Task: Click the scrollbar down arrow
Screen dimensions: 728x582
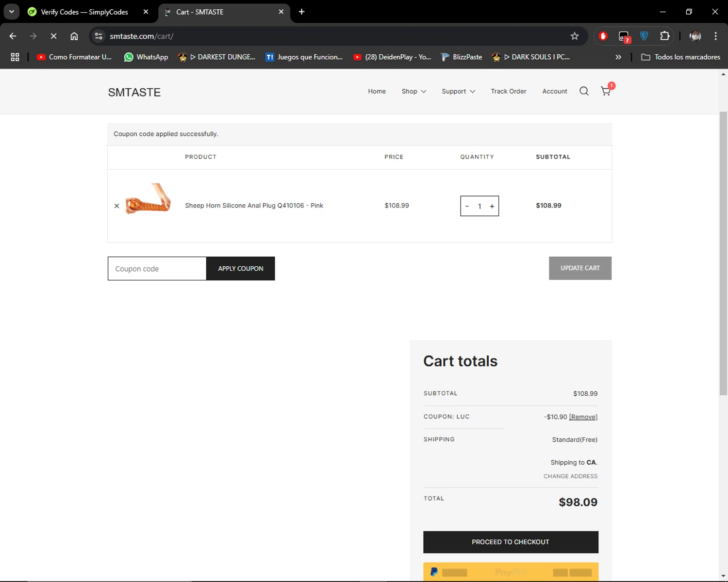Action: tap(723, 576)
